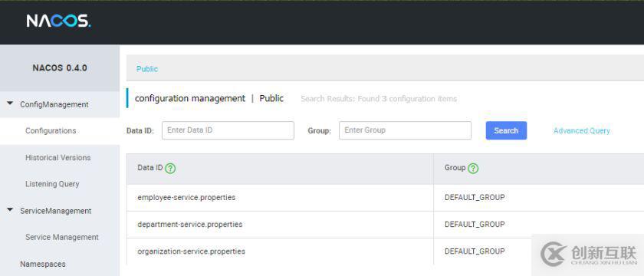The height and width of the screenshot is (276, 644).
Task: Focus the Enter Group input field
Action: [x=405, y=130]
